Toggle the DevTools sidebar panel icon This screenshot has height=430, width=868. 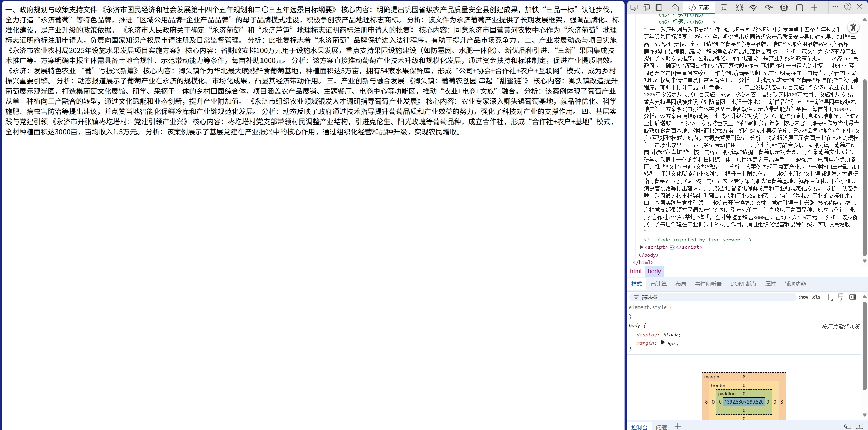pos(659,7)
